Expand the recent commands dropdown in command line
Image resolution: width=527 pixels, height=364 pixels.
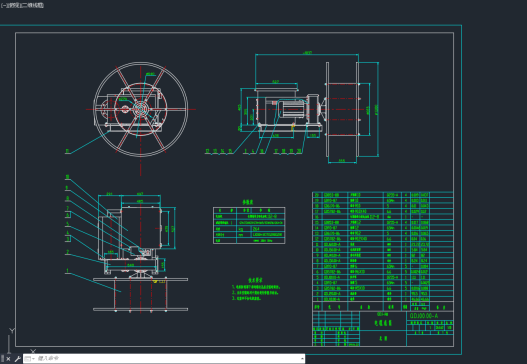click(30, 359)
